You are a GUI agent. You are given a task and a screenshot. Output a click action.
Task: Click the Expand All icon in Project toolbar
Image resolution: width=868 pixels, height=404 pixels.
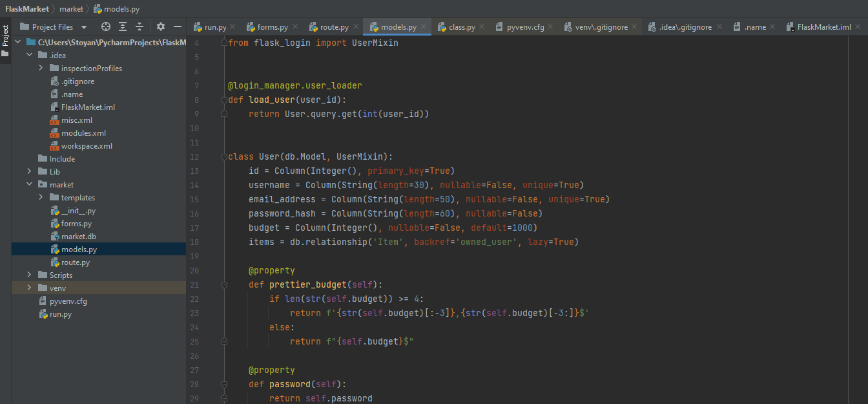point(123,27)
